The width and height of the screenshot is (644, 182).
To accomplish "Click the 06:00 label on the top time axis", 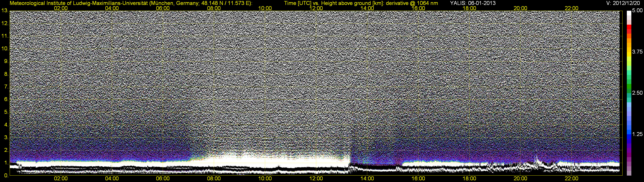I will (x=163, y=8).
